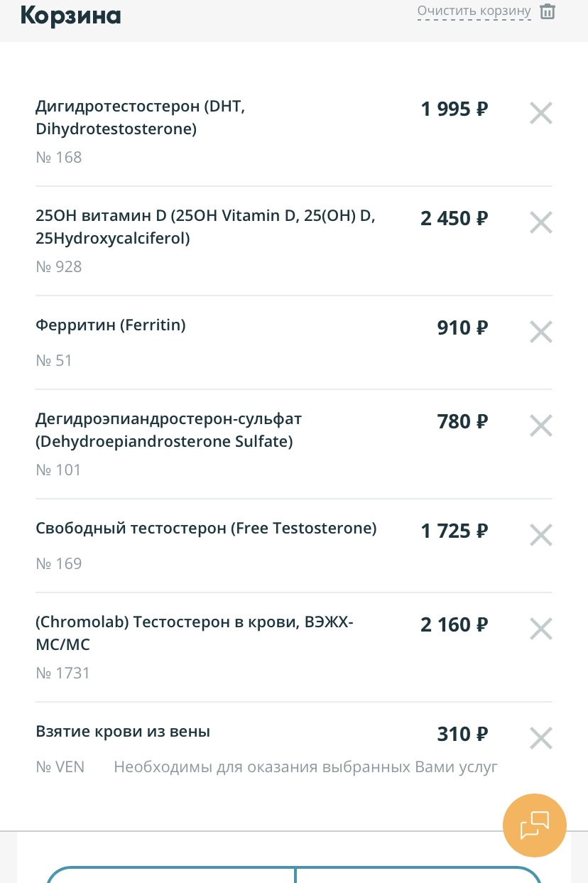Click the Корзина page heading
Screen dimensions: 588x883
coord(70,14)
